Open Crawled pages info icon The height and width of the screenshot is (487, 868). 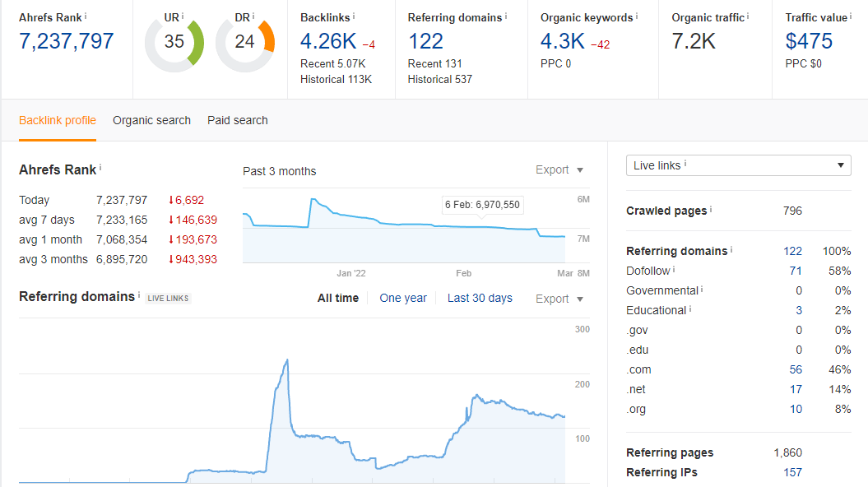[x=711, y=209]
